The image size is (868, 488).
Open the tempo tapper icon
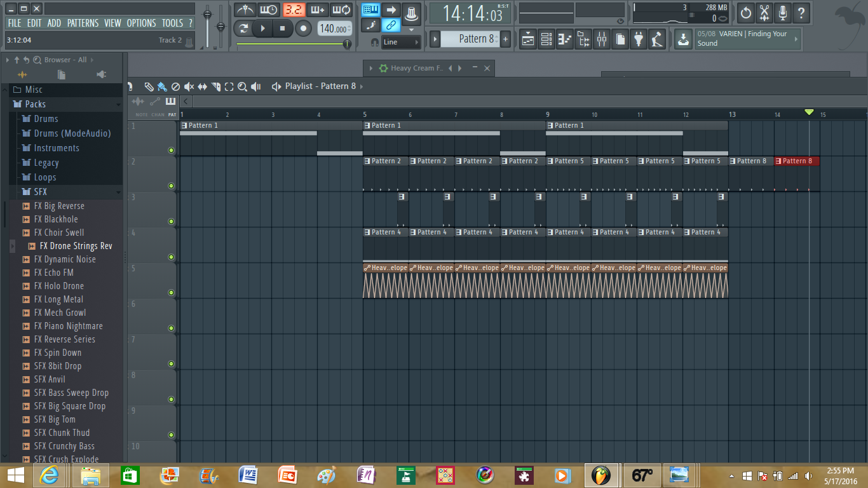(x=657, y=39)
